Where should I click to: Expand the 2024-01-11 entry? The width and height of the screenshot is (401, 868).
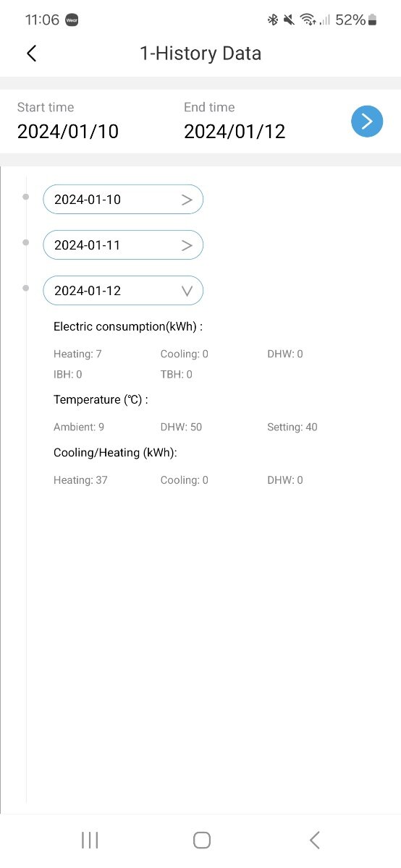pos(123,245)
